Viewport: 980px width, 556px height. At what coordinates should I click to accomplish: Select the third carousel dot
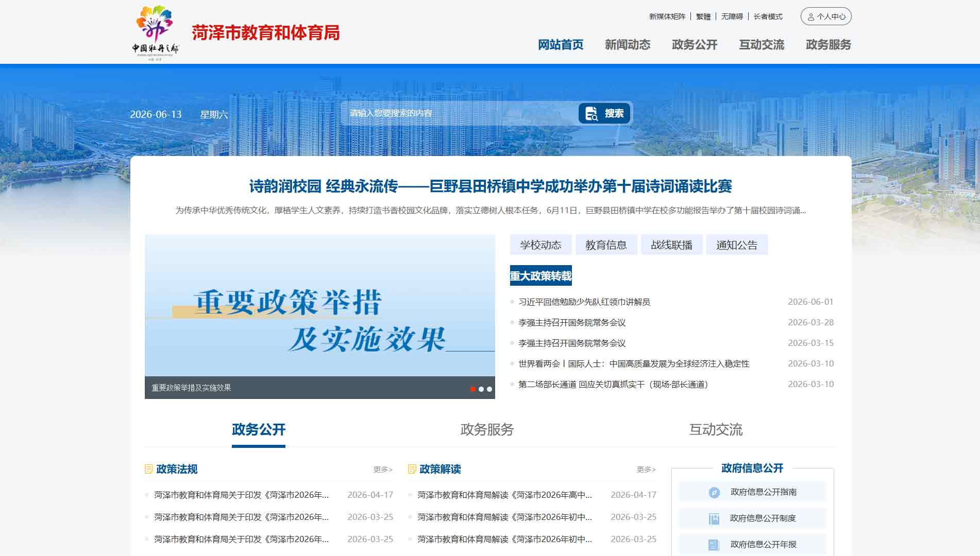coord(489,389)
